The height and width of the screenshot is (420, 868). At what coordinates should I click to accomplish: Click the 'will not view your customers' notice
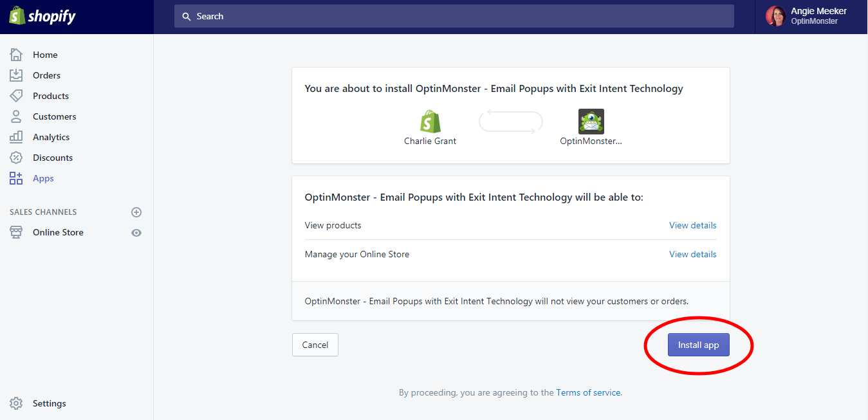point(497,301)
